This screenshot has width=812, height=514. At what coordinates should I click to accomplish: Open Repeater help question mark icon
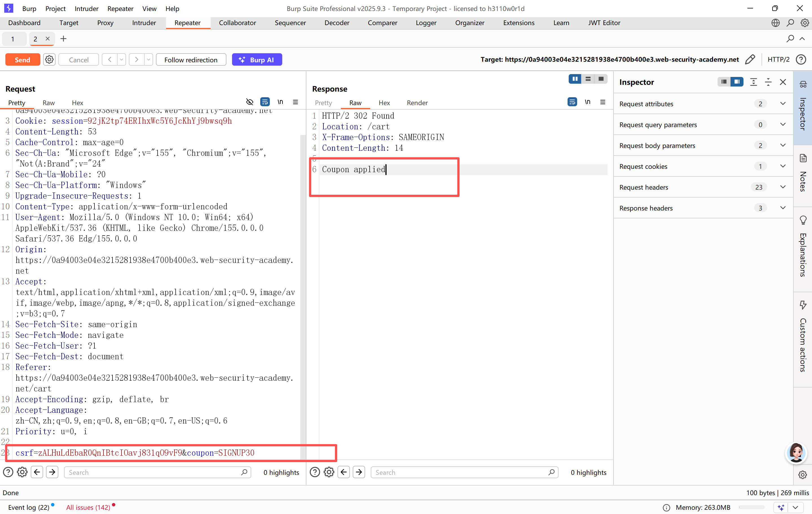pos(801,60)
